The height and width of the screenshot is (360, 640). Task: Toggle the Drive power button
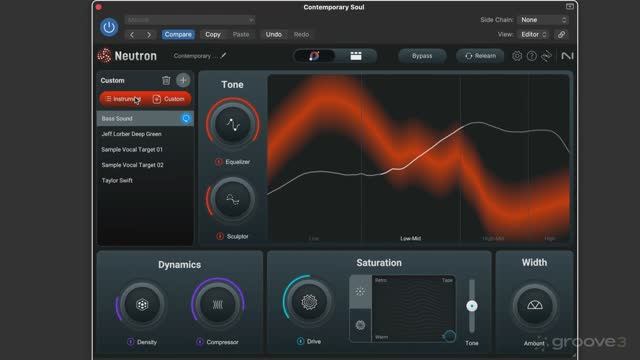tap(300, 341)
